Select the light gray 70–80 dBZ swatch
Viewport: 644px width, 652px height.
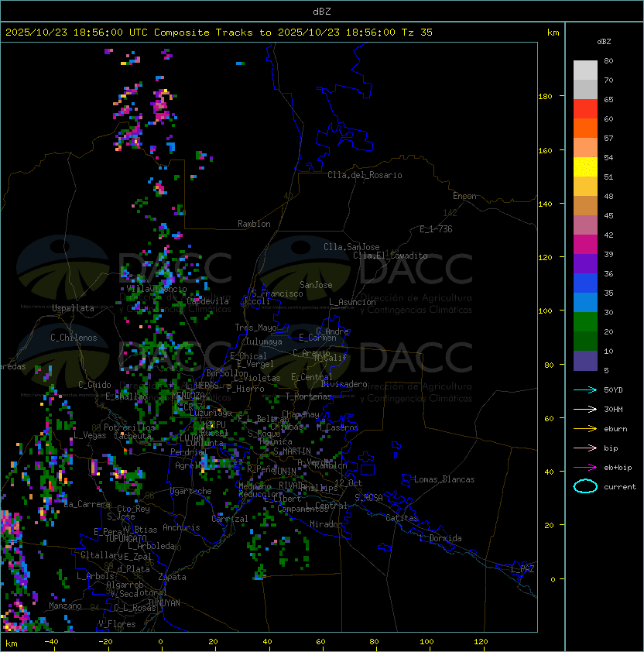coord(585,70)
